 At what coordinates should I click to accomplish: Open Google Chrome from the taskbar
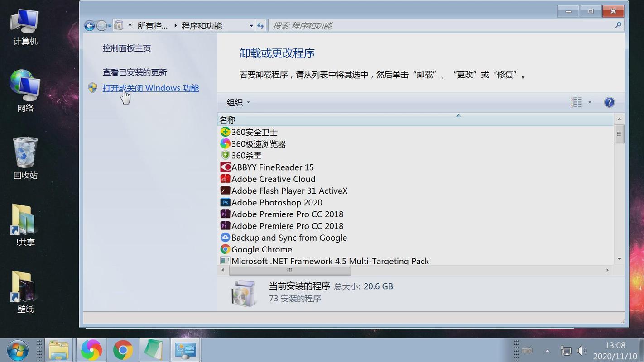click(x=122, y=349)
